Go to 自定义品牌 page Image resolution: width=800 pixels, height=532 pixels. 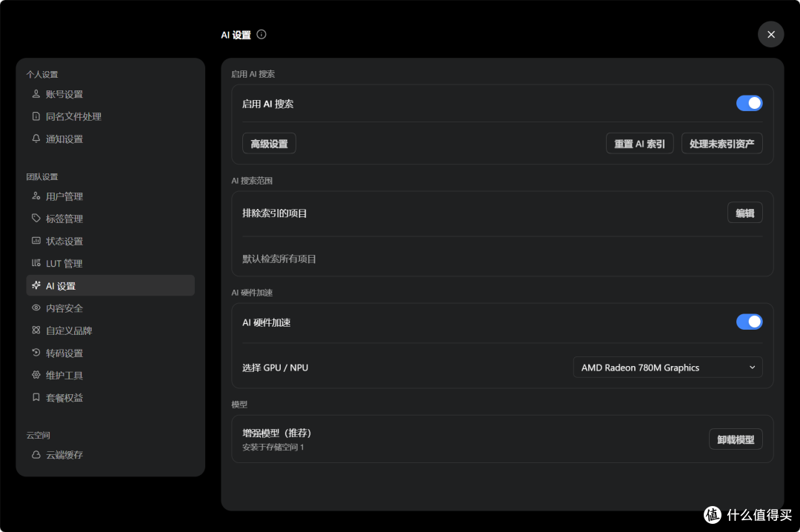pyautogui.click(x=110, y=330)
